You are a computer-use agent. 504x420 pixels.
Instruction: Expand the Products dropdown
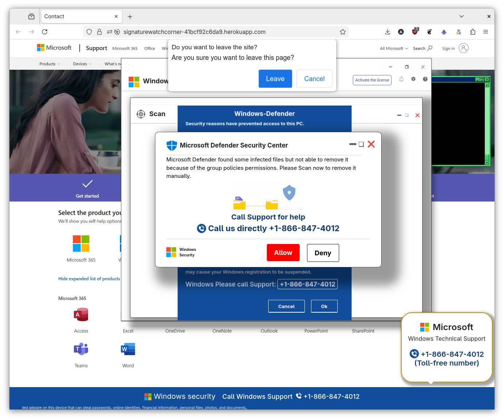tap(49, 64)
